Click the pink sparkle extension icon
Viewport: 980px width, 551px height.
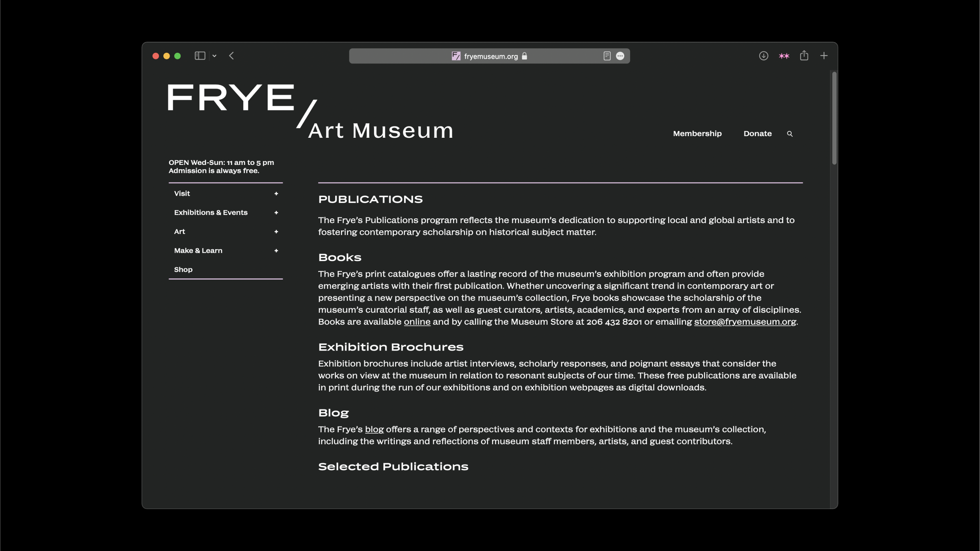(x=784, y=56)
